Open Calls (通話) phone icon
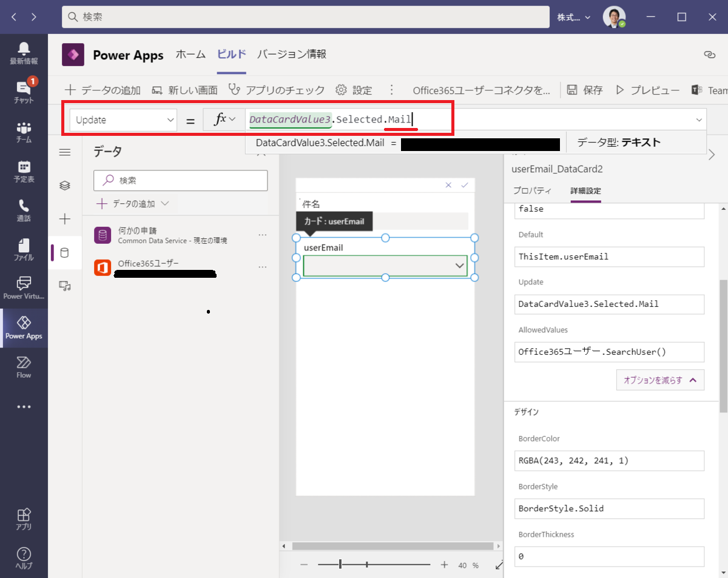The height and width of the screenshot is (578, 728). tap(24, 210)
